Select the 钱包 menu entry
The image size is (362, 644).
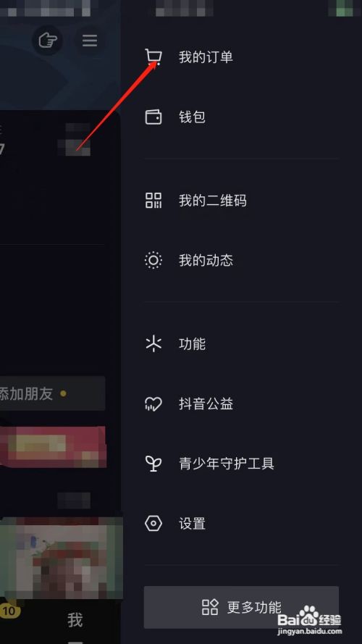(242, 117)
